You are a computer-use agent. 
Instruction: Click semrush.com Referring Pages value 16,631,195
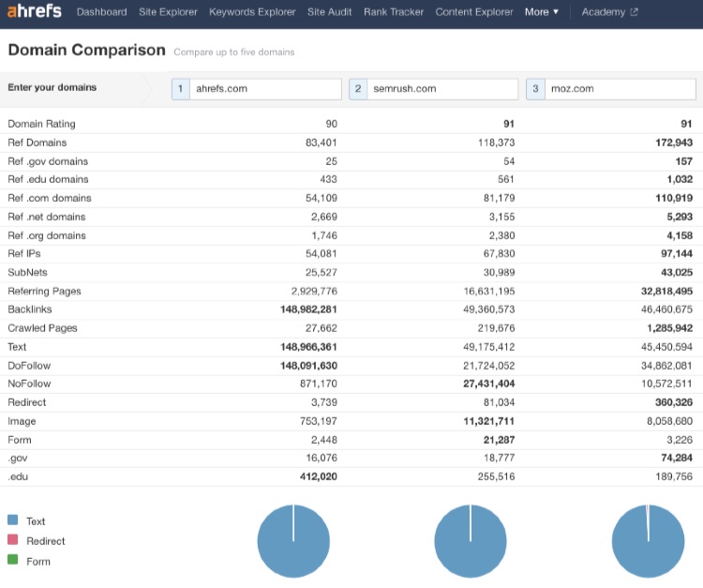click(488, 292)
